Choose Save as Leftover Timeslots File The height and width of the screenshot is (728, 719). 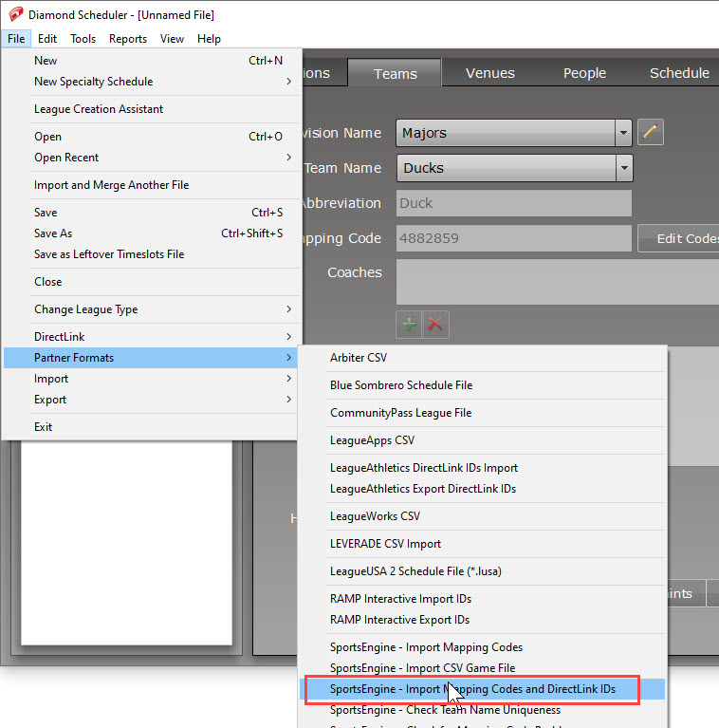[x=152, y=254]
